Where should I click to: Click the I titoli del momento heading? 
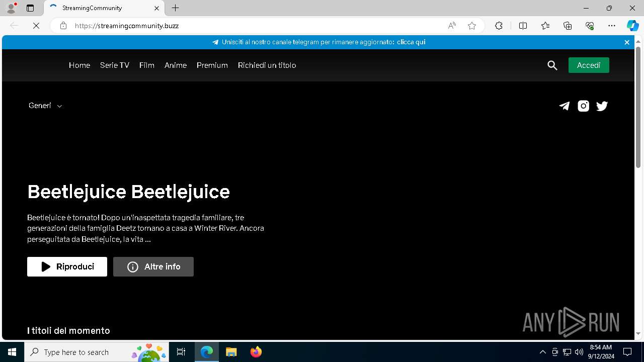click(x=68, y=330)
